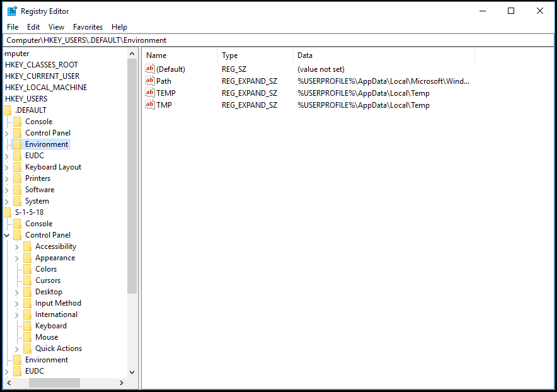Select the HKEY_CLASSES_ROOT key

coord(42,65)
